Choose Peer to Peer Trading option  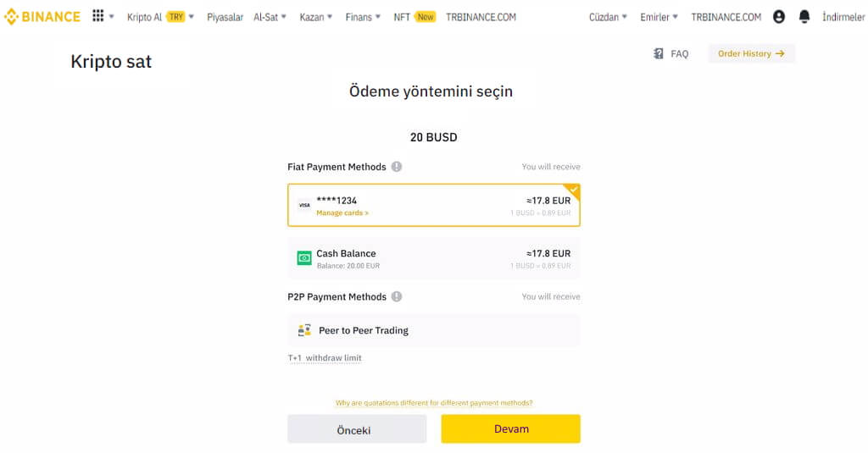[x=434, y=330]
